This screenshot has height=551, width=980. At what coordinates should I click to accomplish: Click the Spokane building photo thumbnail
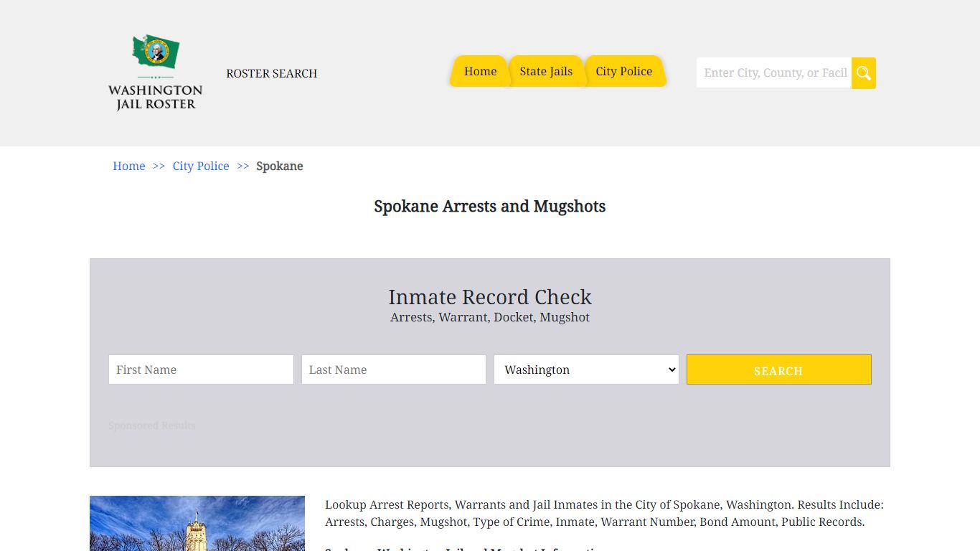pos(197,523)
